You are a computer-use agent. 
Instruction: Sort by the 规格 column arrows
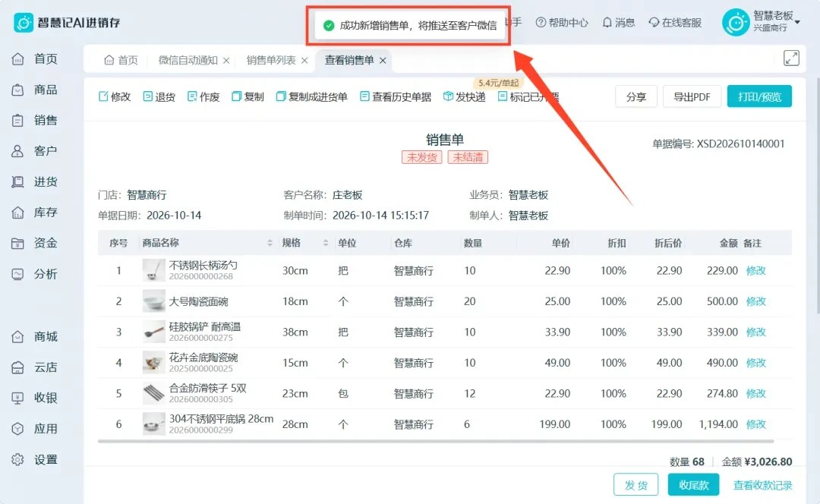click(x=325, y=243)
